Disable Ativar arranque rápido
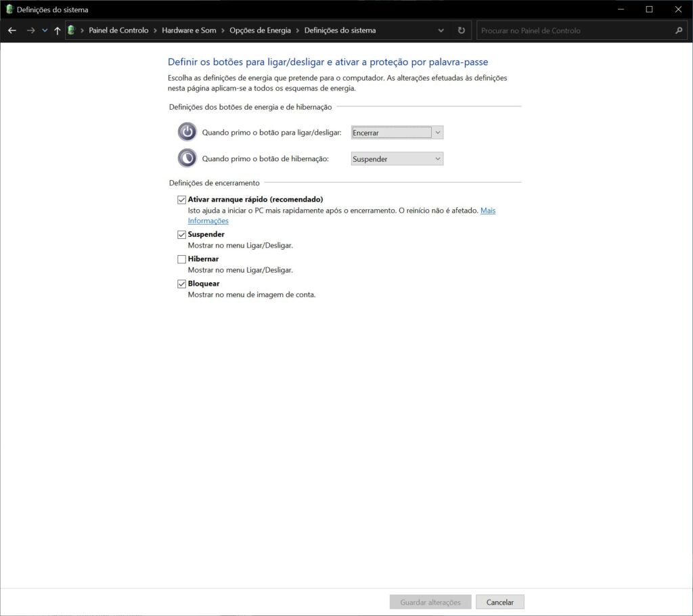 point(181,199)
